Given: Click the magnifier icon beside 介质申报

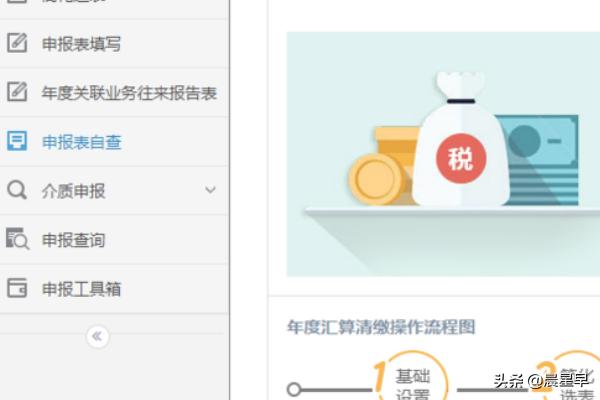Looking at the screenshot, I should tap(17, 190).
